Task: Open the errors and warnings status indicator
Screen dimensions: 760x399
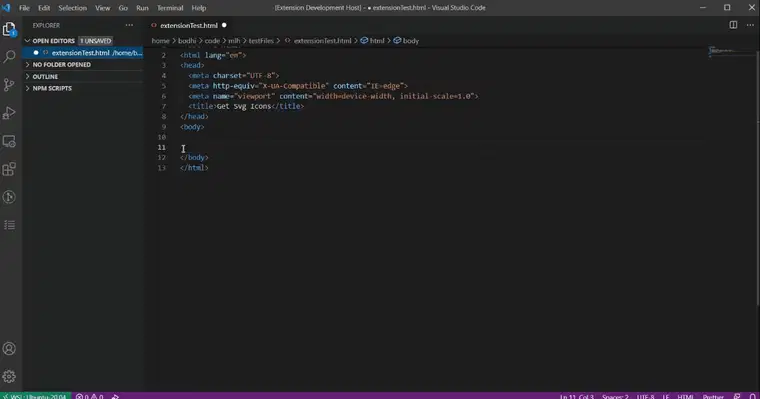Action: click(x=90, y=396)
